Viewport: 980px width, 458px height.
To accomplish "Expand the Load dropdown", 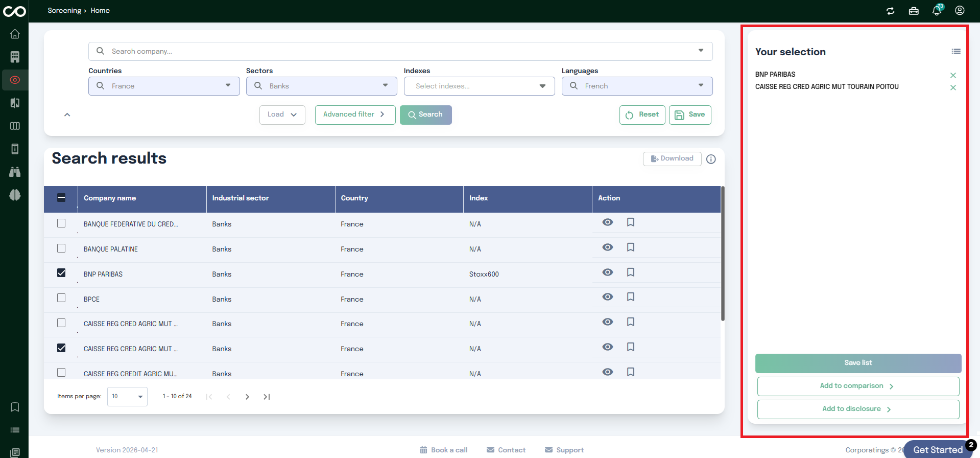I will [282, 114].
